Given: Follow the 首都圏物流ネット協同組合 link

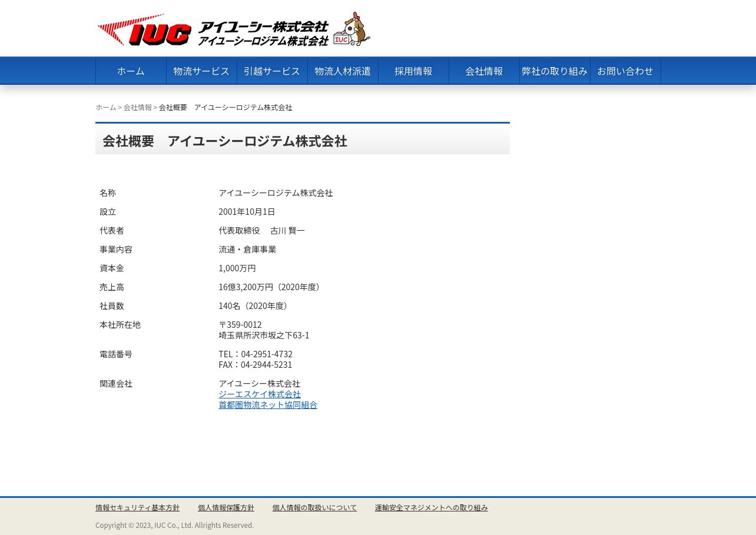Looking at the screenshot, I should pyautogui.click(x=268, y=405).
